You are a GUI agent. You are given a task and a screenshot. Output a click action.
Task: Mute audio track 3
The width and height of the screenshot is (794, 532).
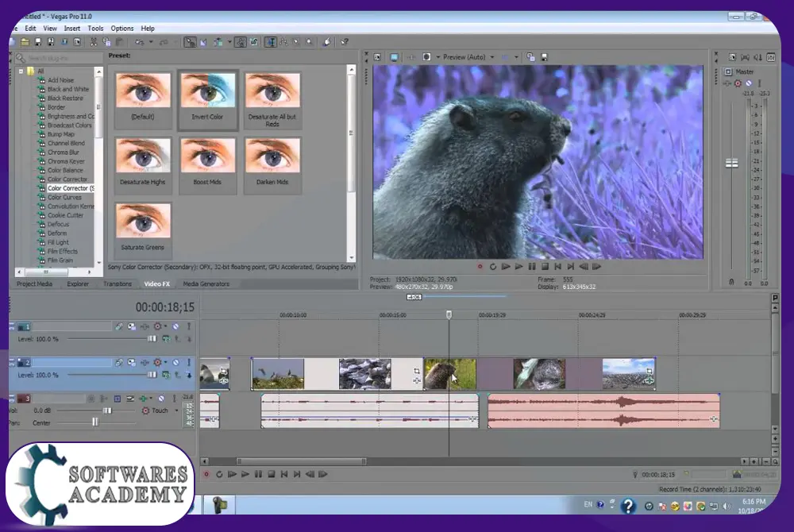(161, 399)
